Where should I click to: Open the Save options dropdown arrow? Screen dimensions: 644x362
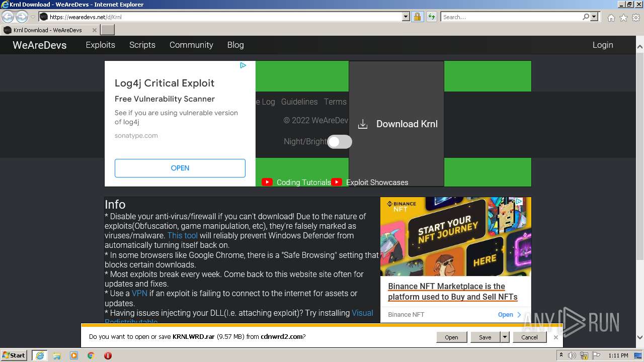[505, 337]
